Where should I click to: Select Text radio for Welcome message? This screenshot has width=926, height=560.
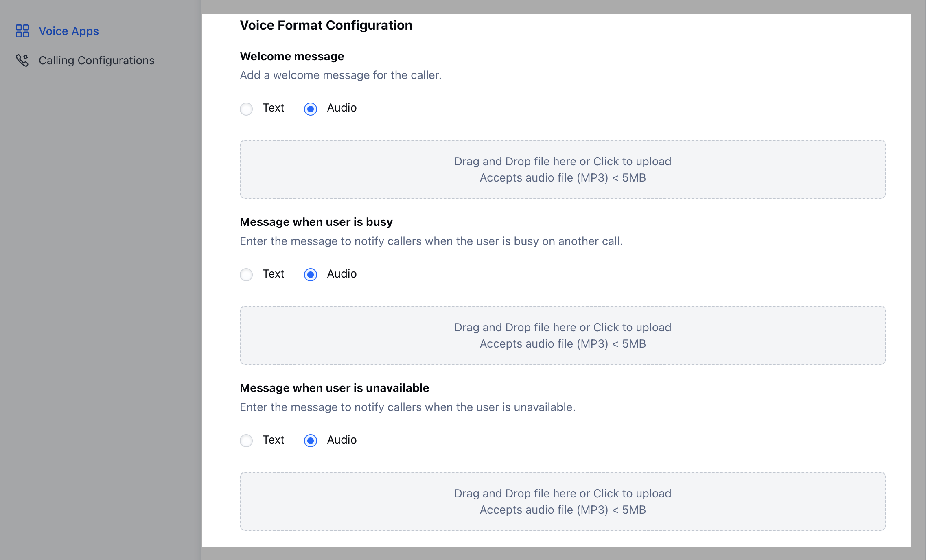point(246,109)
